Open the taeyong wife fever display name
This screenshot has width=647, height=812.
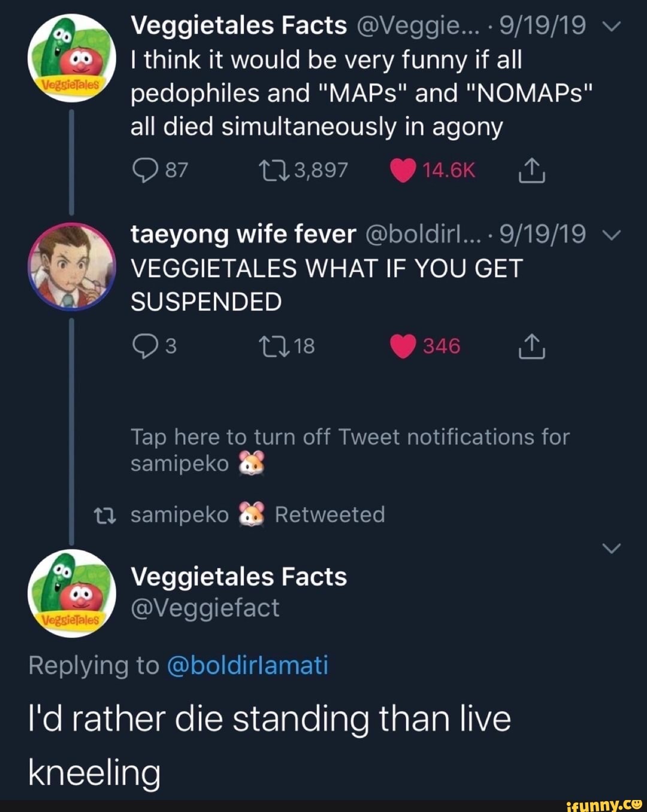pyautogui.click(x=243, y=234)
